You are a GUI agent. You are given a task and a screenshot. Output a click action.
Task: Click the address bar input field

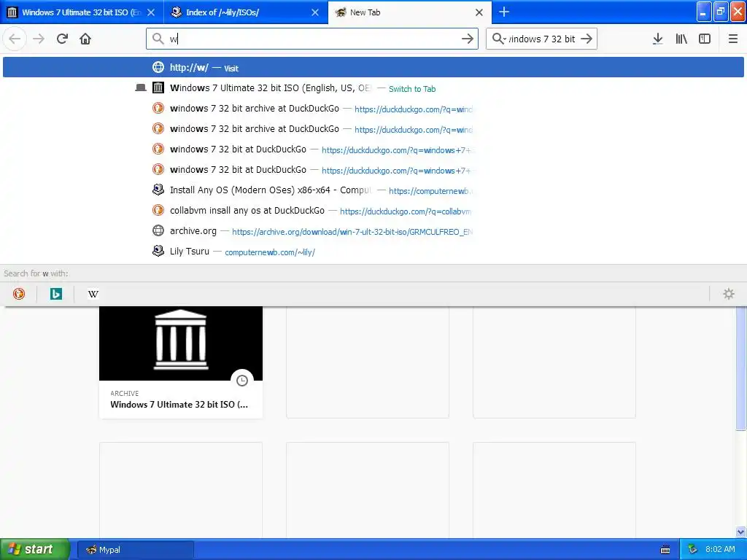pyautogui.click(x=312, y=39)
